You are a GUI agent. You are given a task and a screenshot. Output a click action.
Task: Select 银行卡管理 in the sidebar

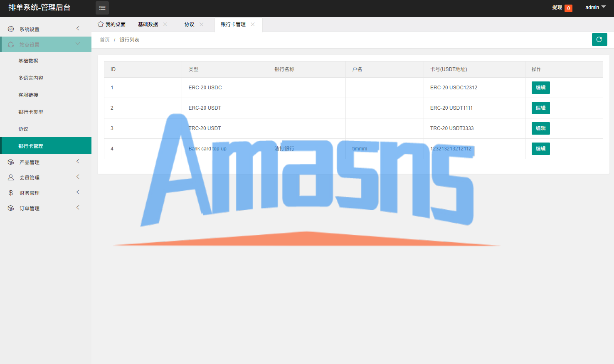coord(46,146)
